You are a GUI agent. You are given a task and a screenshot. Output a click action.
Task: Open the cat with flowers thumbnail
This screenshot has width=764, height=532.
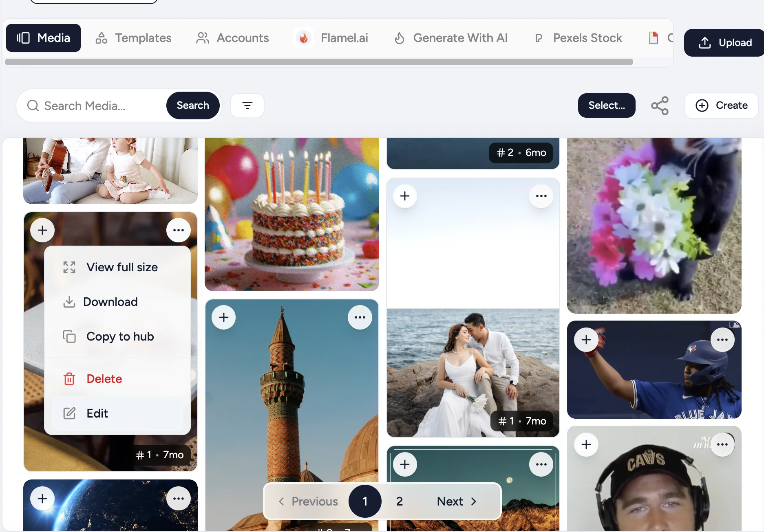[654, 225]
